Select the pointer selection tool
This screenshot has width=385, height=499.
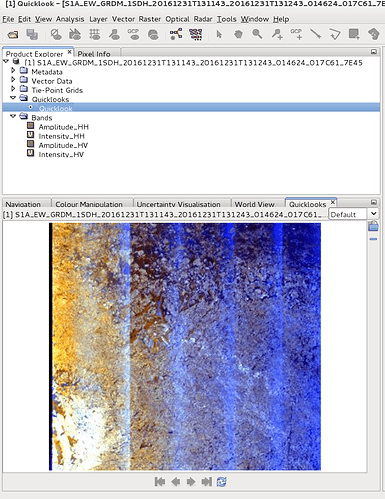coord(219,34)
